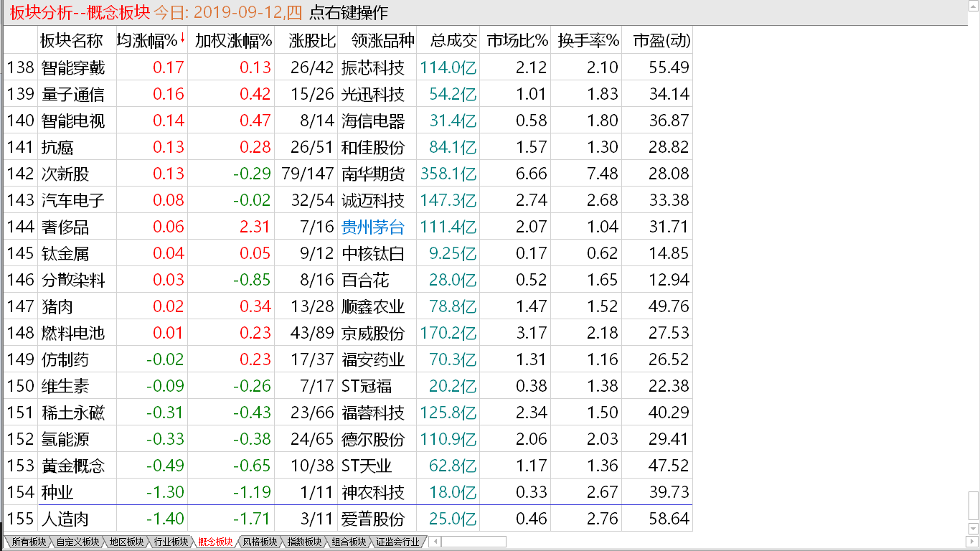The image size is (980, 551).
Task: Select the 汽车电子 sector name
Action: pyautogui.click(x=73, y=200)
